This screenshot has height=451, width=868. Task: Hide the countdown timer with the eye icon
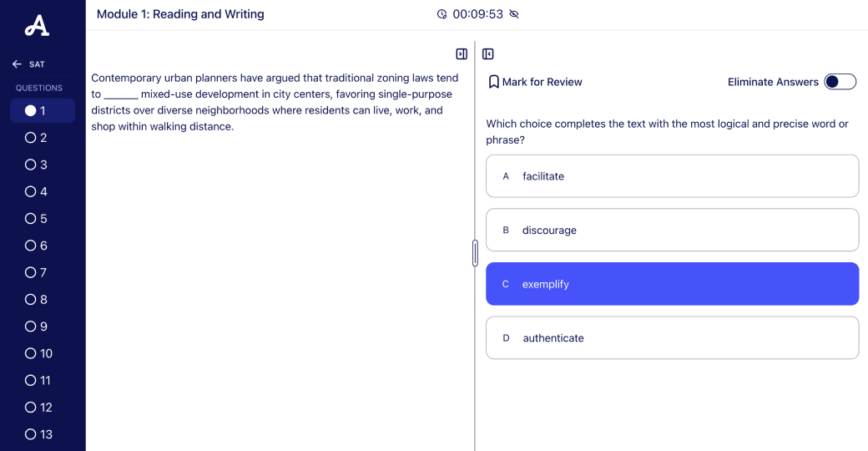(x=514, y=14)
